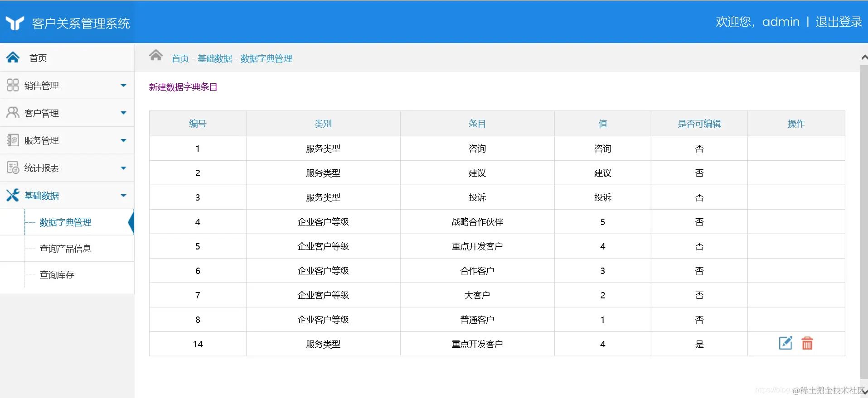
Task: Open the 统计报表 menu
Action: [67, 168]
